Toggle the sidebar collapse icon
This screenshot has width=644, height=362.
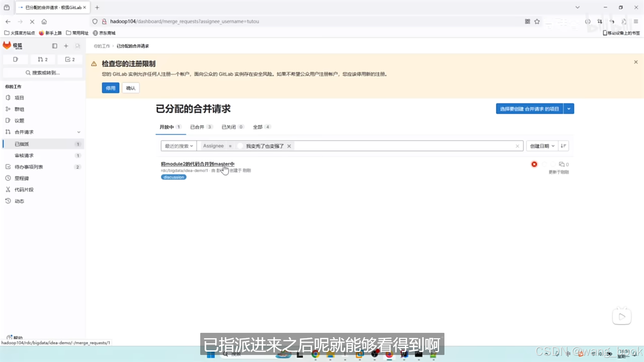point(55,46)
